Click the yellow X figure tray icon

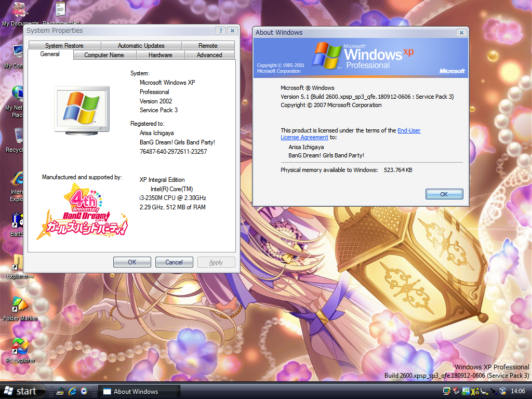(x=475, y=391)
